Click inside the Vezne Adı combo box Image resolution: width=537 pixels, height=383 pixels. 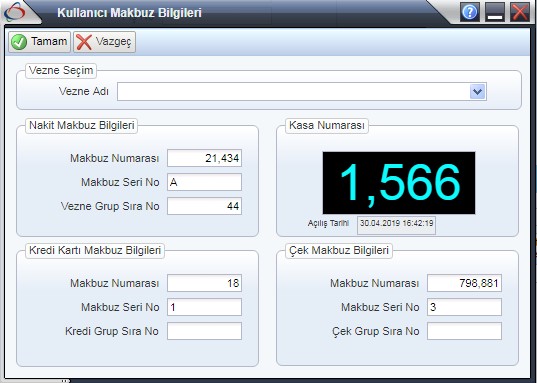tap(302, 91)
